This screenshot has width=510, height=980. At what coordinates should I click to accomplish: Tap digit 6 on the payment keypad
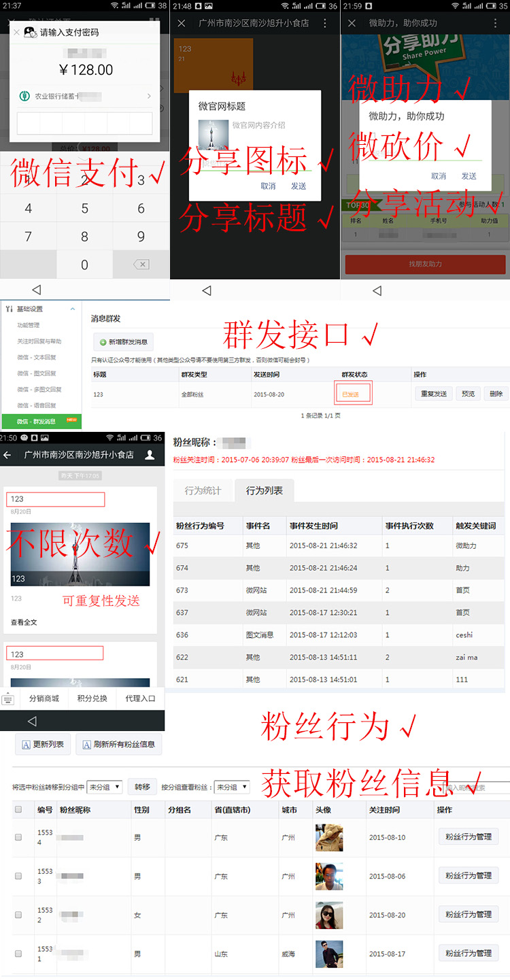click(x=141, y=208)
